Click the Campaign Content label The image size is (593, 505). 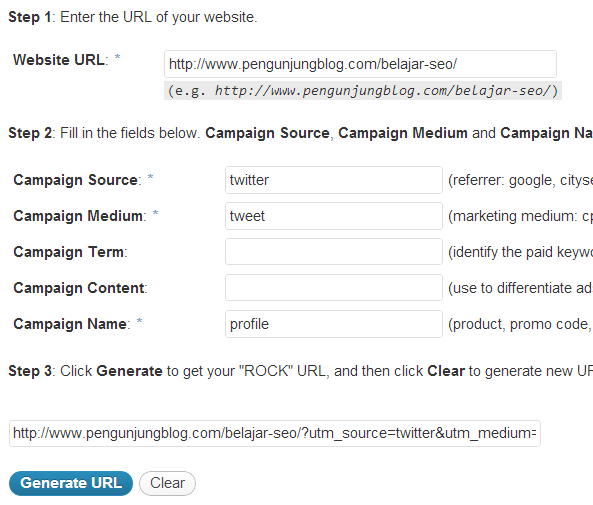click(80, 288)
